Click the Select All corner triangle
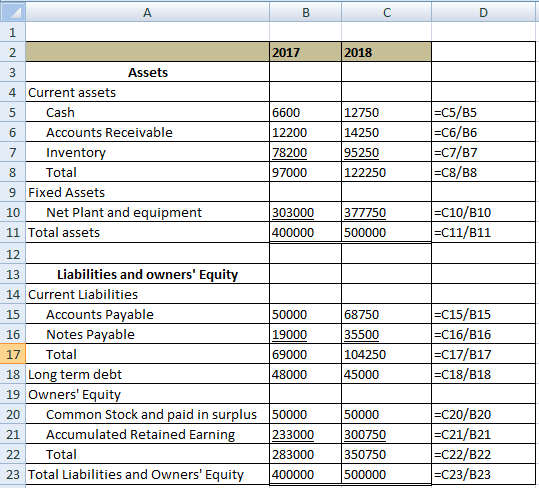The width and height of the screenshot is (539, 488). pos(13,12)
